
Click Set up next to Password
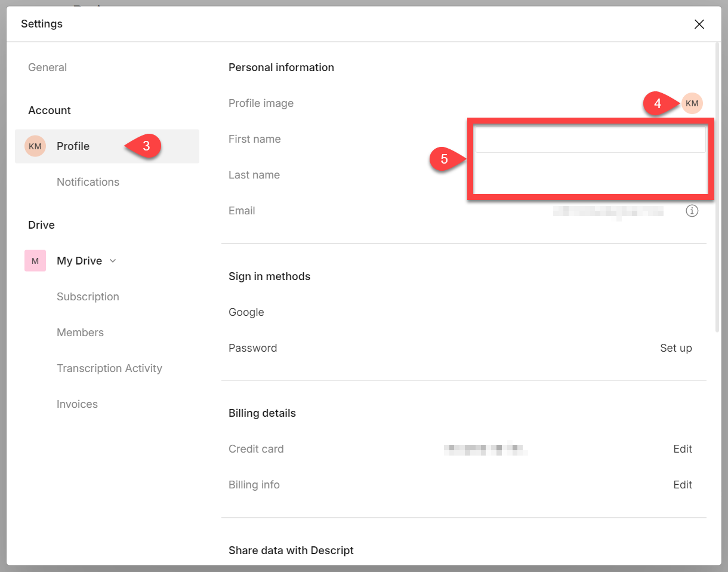pos(675,348)
